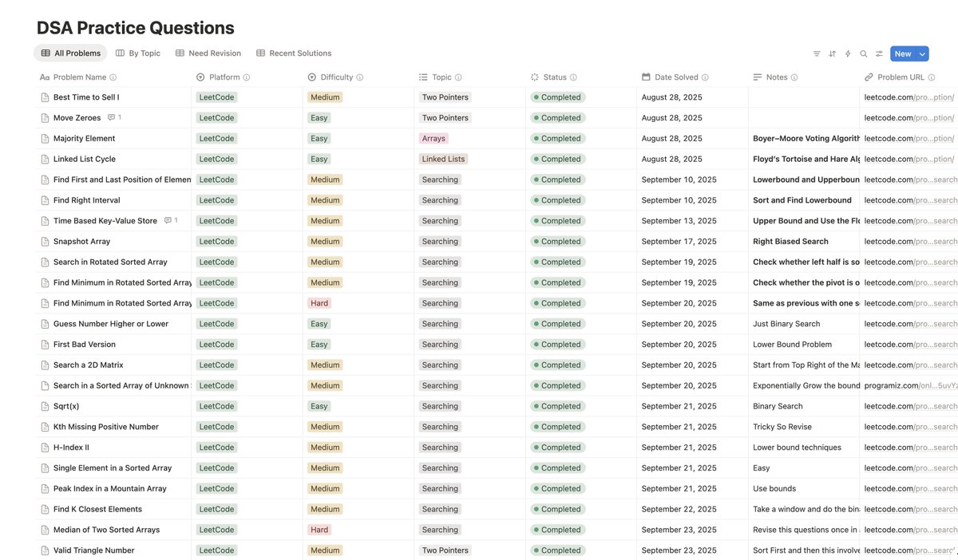Viewport: 958px width, 560px height.
Task: Open the Find K Closest Elements problem
Action: pyautogui.click(x=97, y=509)
